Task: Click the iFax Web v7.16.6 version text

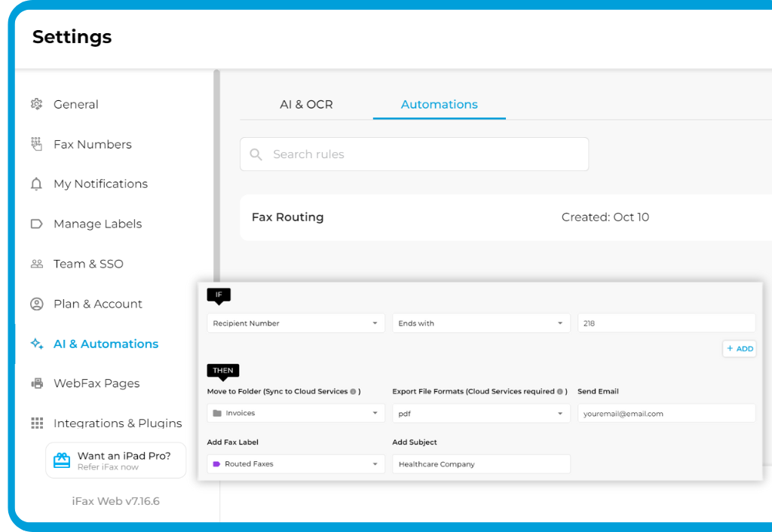Action: [115, 501]
